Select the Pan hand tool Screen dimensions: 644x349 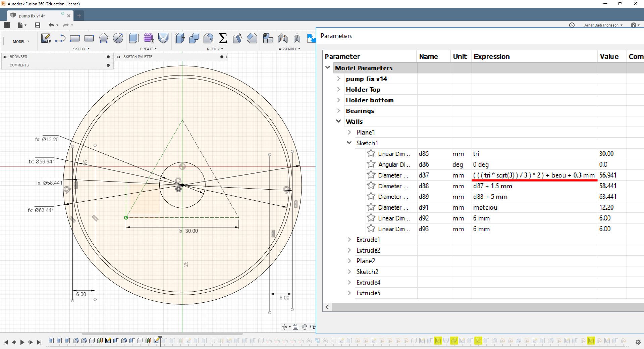click(x=304, y=327)
